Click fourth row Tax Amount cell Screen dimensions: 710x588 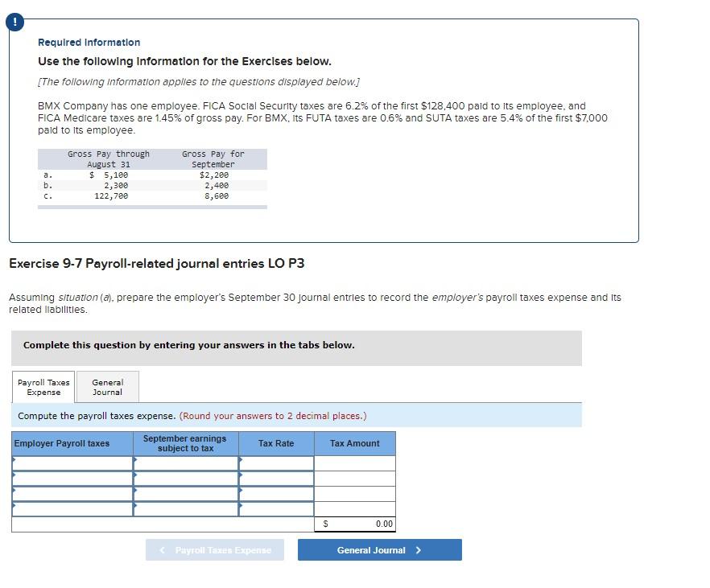[x=355, y=509]
